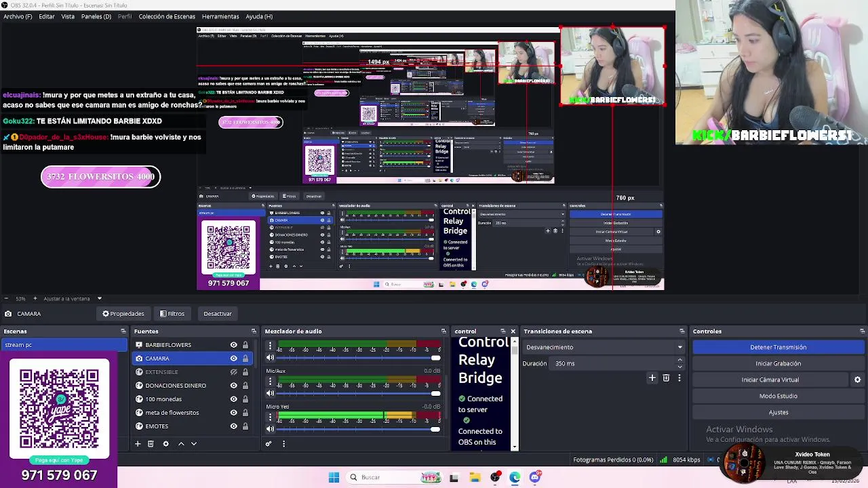The width and height of the screenshot is (868, 488).
Task: Decrease transition duration with the down stepper
Action: (x=679, y=366)
